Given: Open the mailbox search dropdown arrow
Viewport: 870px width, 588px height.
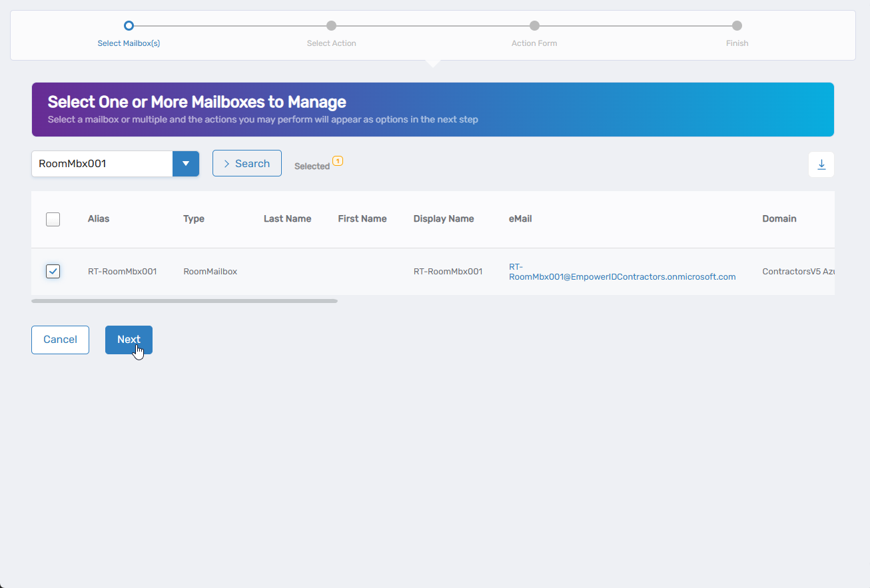Looking at the screenshot, I should point(186,164).
